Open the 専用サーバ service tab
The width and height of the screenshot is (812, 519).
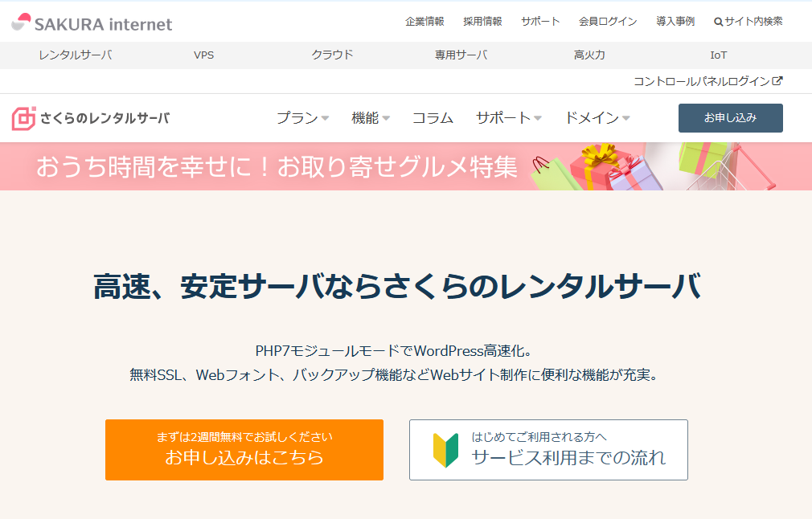461,55
